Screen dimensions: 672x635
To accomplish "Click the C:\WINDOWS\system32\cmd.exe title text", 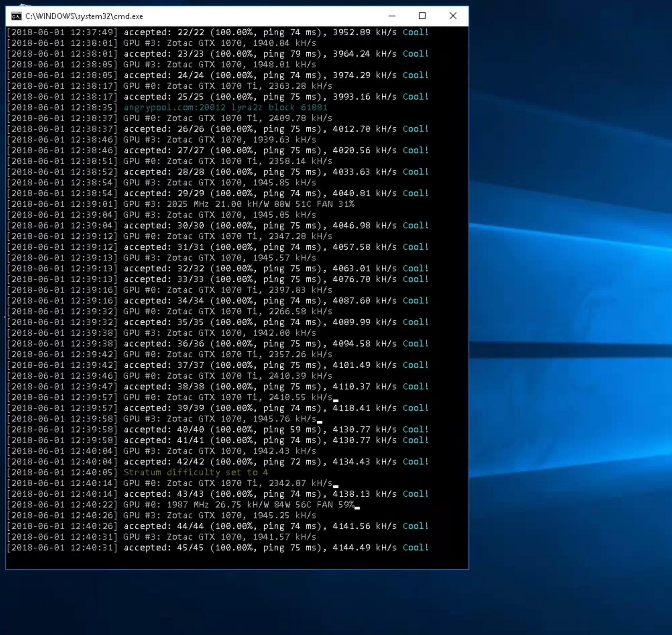I will pyautogui.click(x=84, y=16).
